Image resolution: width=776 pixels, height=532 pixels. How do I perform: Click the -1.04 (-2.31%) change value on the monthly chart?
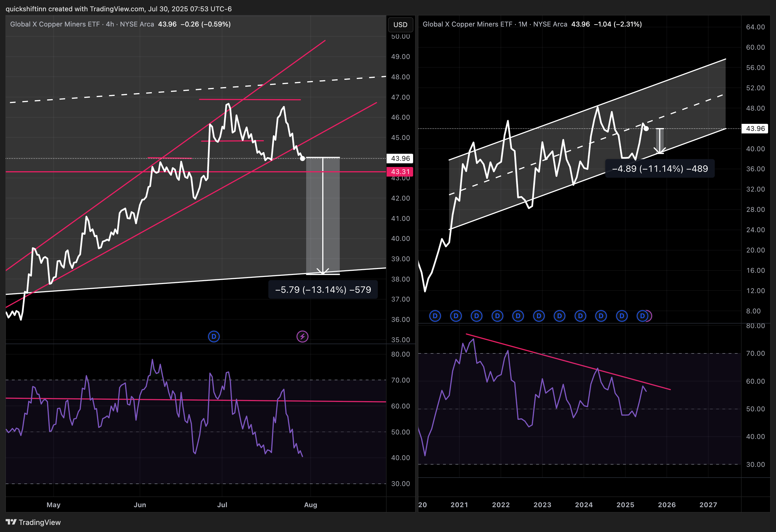click(618, 24)
